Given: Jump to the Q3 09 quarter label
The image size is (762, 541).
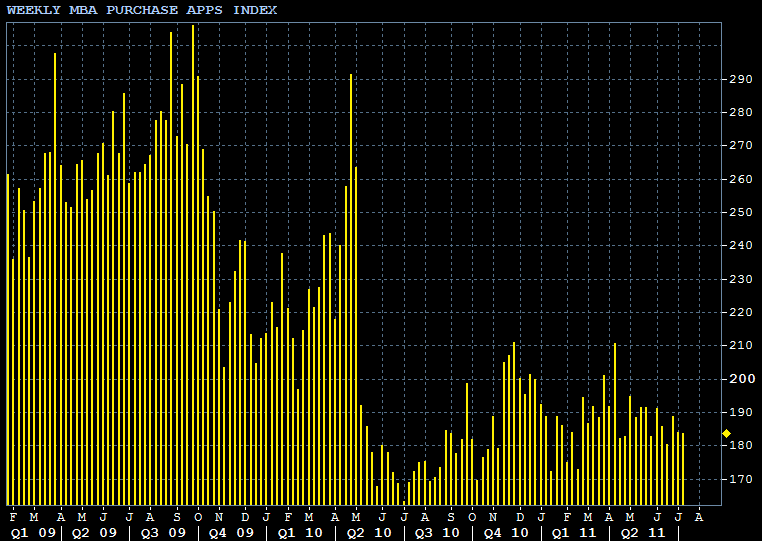Looking at the screenshot, I should tap(163, 533).
